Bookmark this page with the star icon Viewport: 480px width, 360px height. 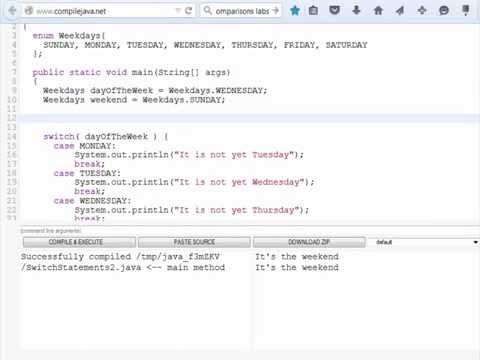[295, 11]
